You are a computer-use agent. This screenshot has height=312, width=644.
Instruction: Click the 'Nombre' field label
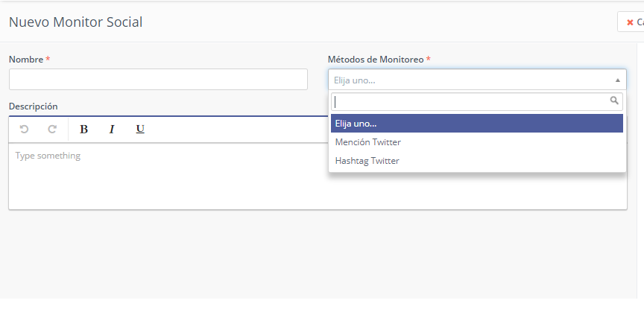tap(26, 59)
